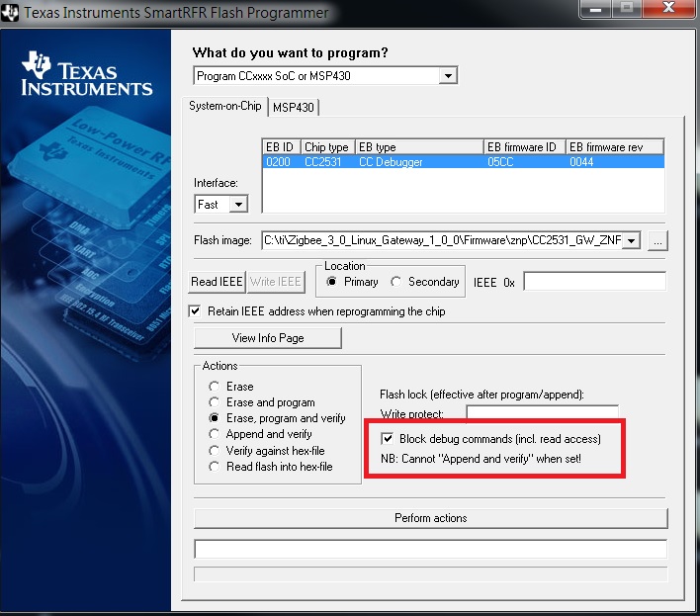The image size is (700, 616).
Task: Click the SmartRF app icon in title bar
Action: point(9,13)
